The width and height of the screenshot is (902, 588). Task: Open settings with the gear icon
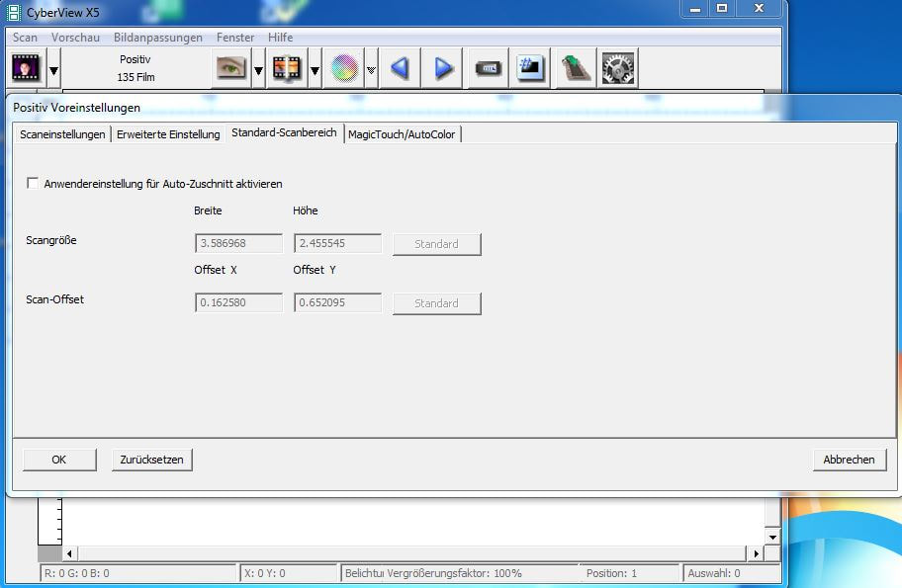pyautogui.click(x=618, y=68)
